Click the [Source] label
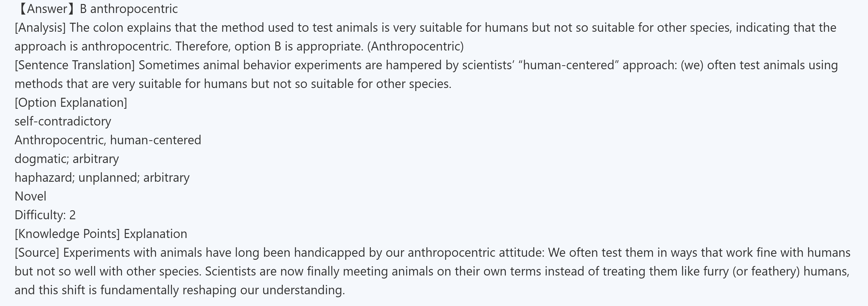Screen dimensions: 868x306 (37, 252)
